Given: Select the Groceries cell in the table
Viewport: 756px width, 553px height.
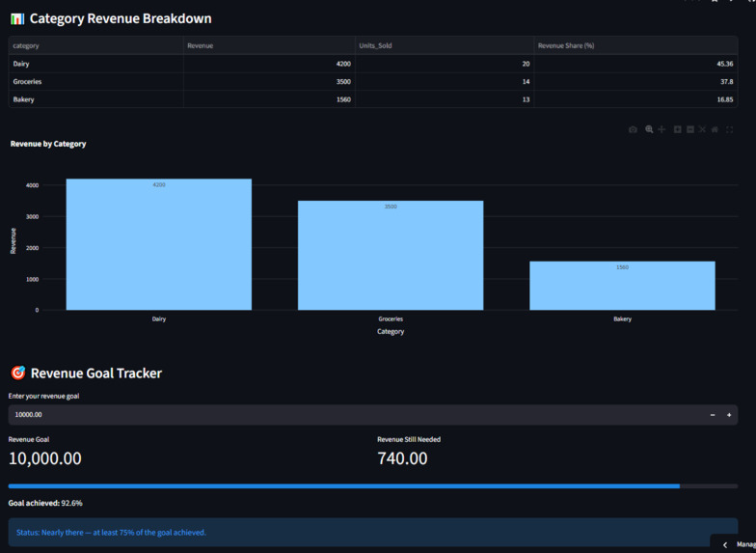Looking at the screenshot, I should point(96,81).
